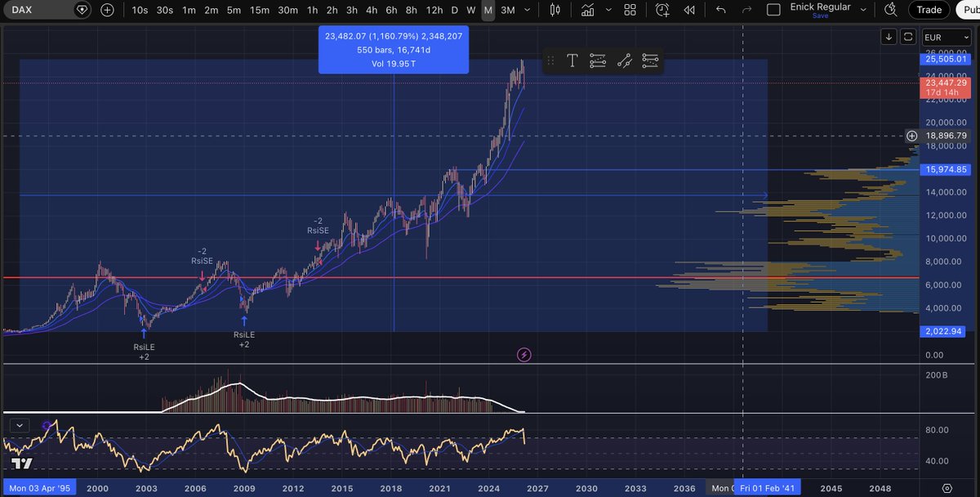Viewport: 980px width, 497px height.
Task: Select the 12h timeframe
Action: (x=434, y=10)
